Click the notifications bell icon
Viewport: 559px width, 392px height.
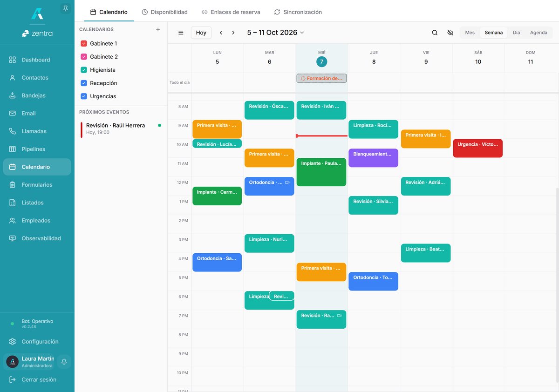tap(64, 362)
